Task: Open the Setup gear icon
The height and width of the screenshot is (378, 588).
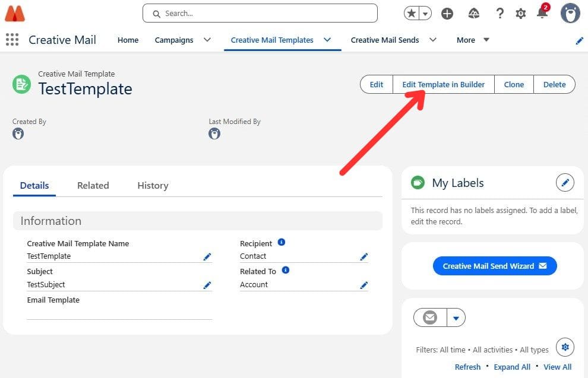Action: [x=520, y=14]
